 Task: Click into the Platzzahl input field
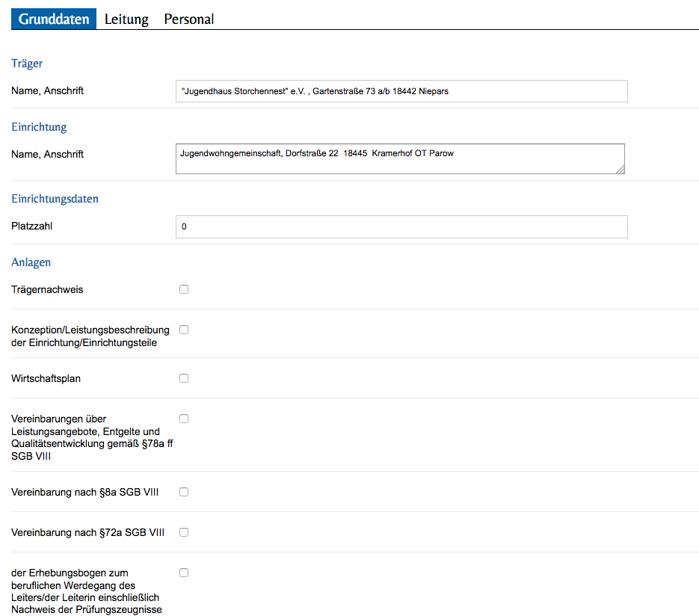(x=401, y=227)
